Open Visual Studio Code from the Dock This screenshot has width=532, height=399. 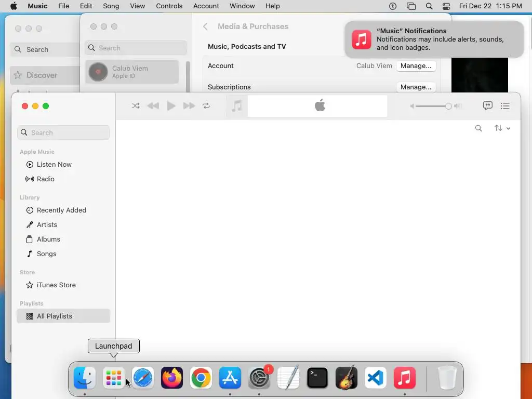pos(376,378)
